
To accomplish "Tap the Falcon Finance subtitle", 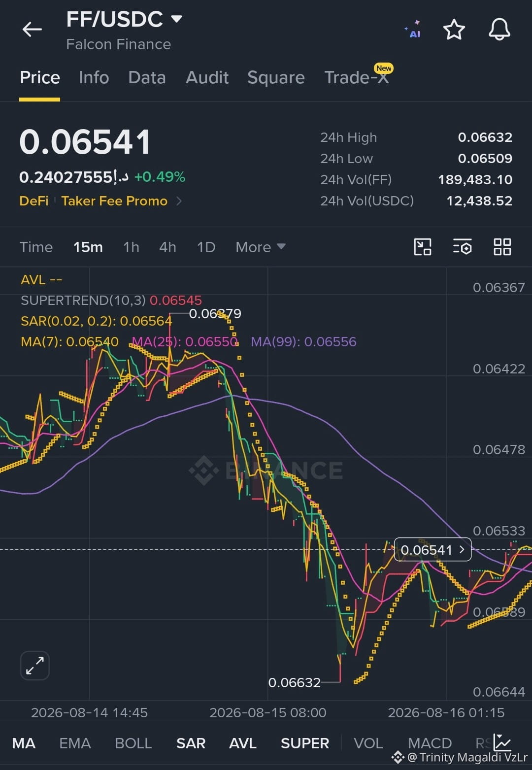I will pos(119,44).
